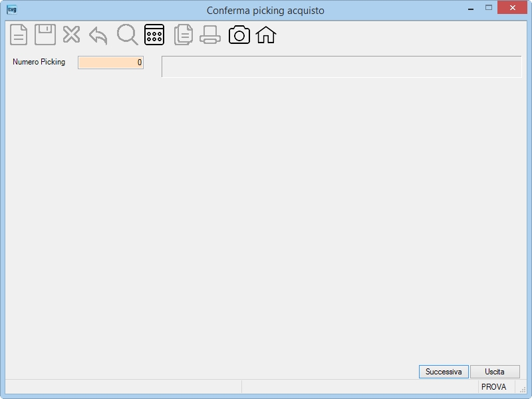The width and height of the screenshot is (532, 399).
Task: Click the Successiva button
Action: [x=444, y=372]
